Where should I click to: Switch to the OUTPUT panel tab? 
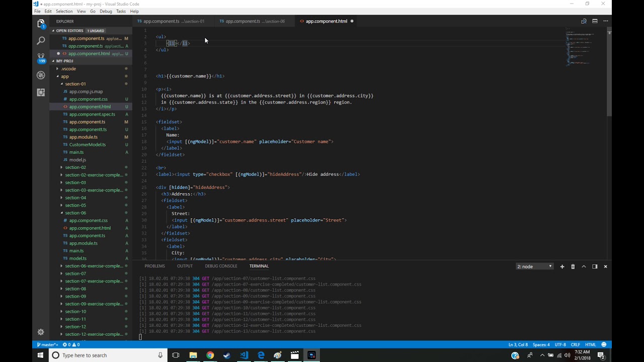[185, 266]
